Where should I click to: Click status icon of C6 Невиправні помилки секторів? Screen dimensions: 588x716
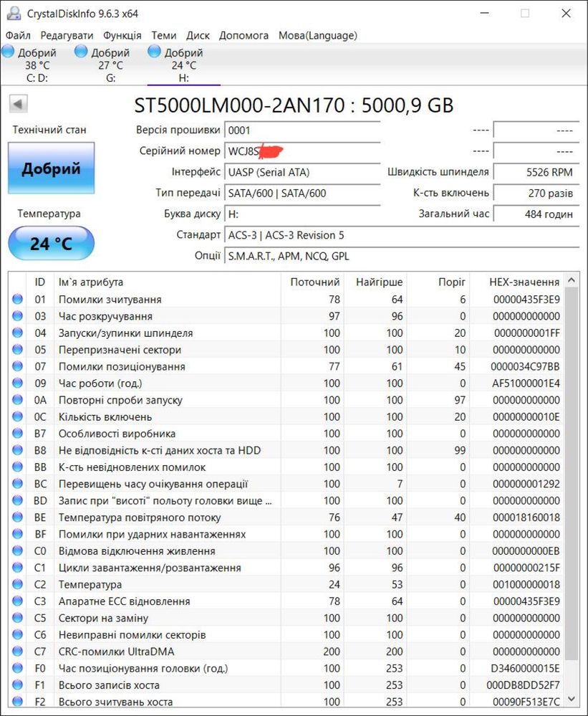pyautogui.click(x=17, y=634)
